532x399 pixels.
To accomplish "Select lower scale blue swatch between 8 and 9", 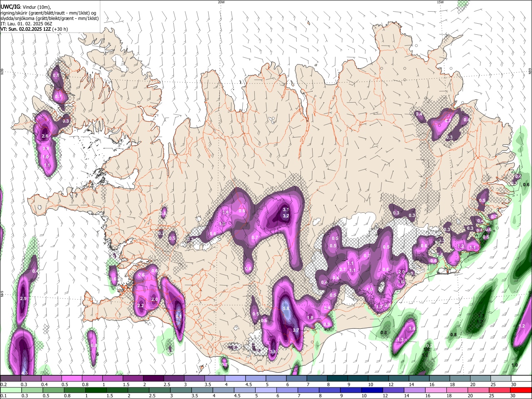I will [330, 390].
